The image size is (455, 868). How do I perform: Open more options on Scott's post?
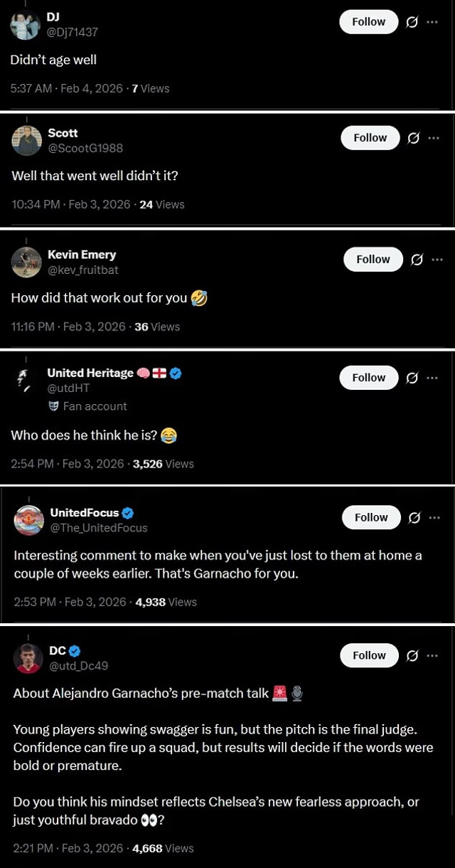click(x=434, y=138)
